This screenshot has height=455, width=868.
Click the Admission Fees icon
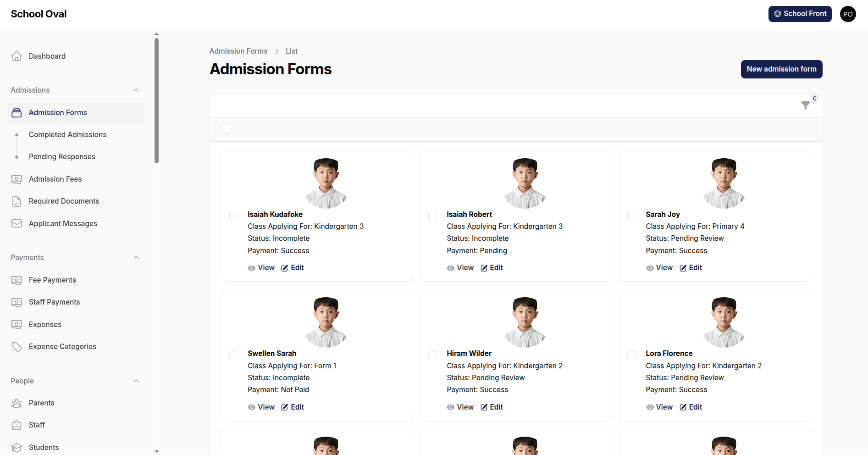[17, 179]
